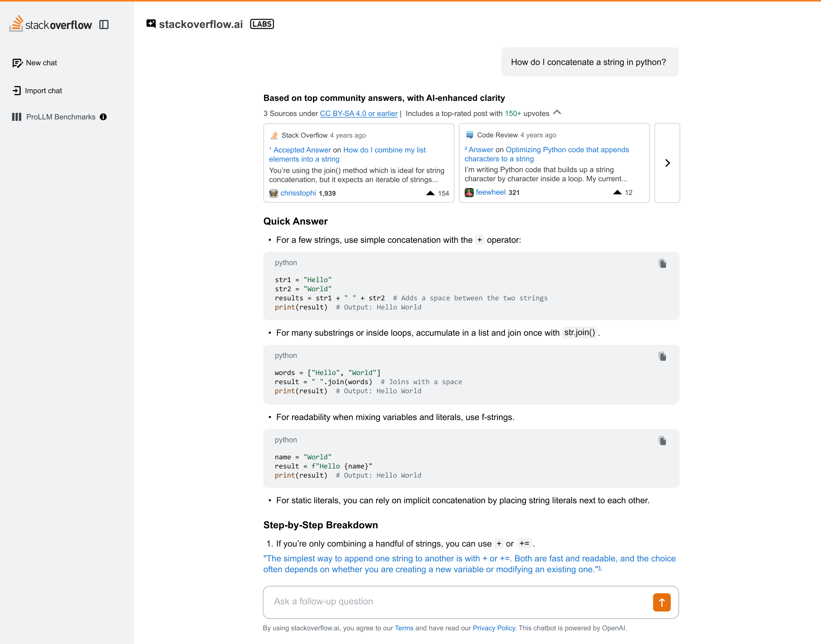821x644 pixels.
Task: Copy the f-string code block
Action: (x=662, y=440)
